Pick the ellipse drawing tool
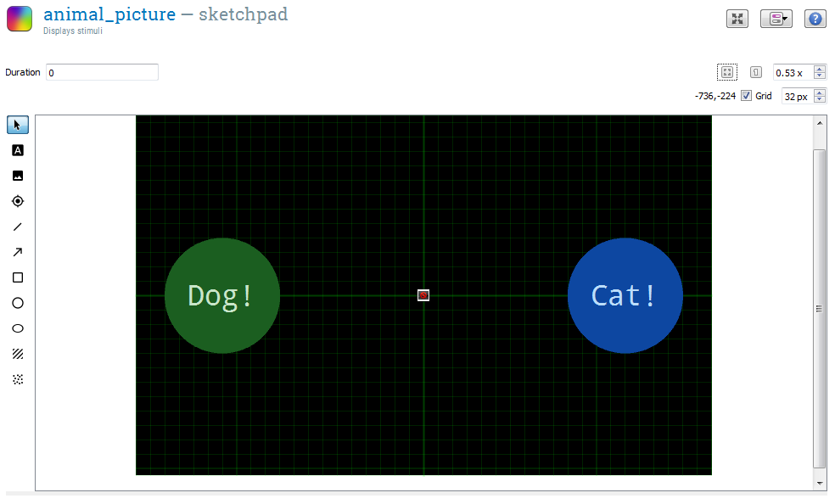This screenshot has height=504, width=835. pyautogui.click(x=17, y=328)
